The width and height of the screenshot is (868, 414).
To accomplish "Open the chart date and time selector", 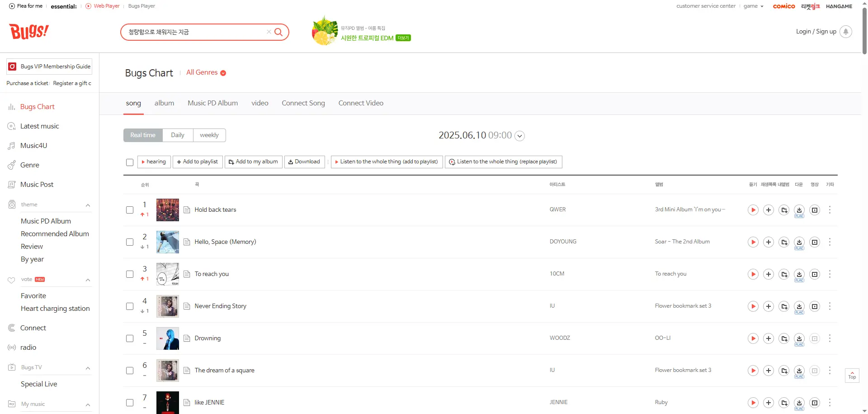I will click(520, 136).
